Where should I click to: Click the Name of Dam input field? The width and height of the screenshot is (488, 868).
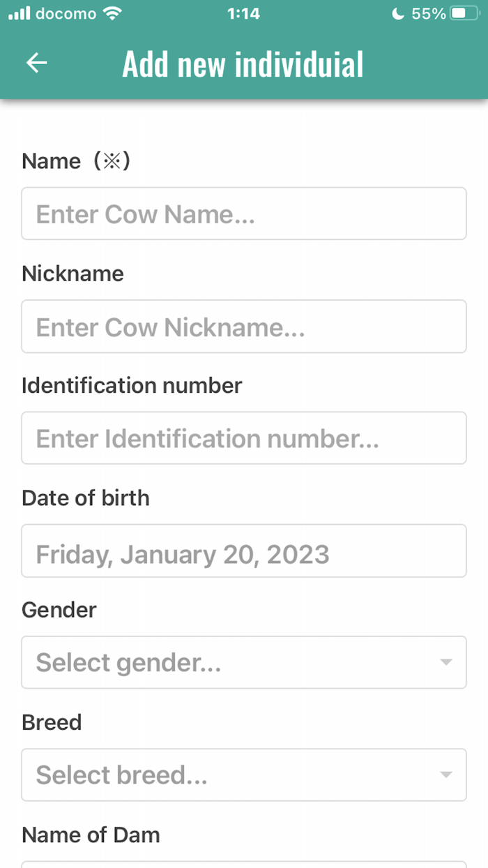[x=244, y=865]
